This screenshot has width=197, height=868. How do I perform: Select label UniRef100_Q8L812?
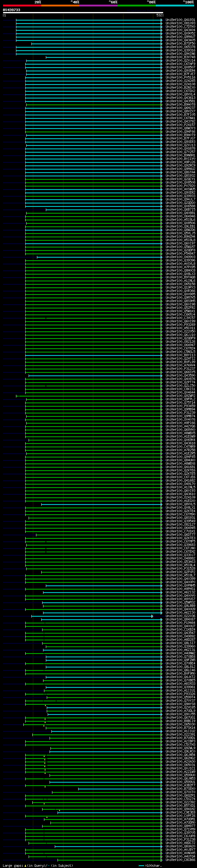[x=180, y=667]
